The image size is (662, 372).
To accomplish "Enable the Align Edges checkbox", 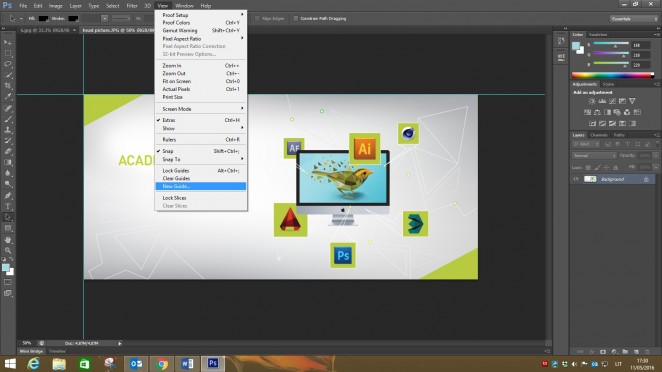I will [x=257, y=19].
